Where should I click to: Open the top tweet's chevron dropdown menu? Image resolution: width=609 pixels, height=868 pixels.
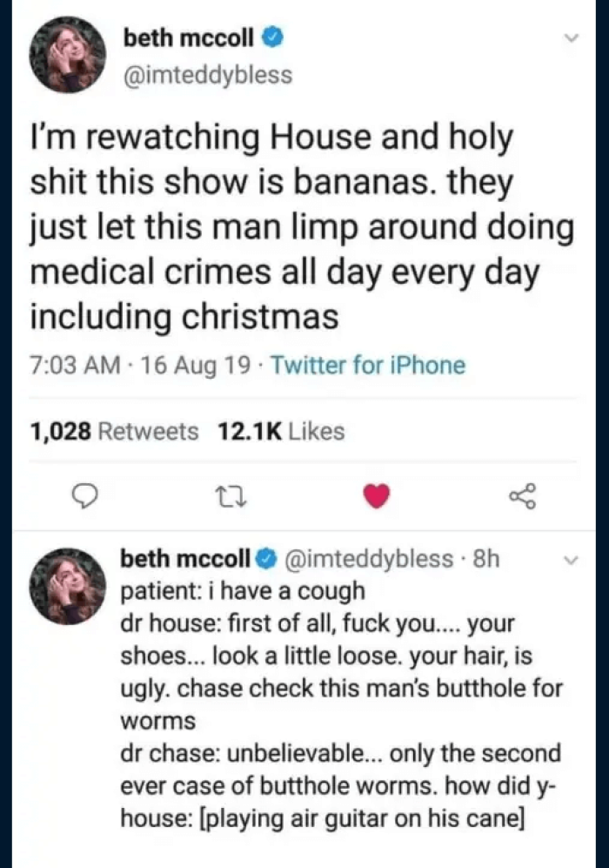(x=571, y=38)
